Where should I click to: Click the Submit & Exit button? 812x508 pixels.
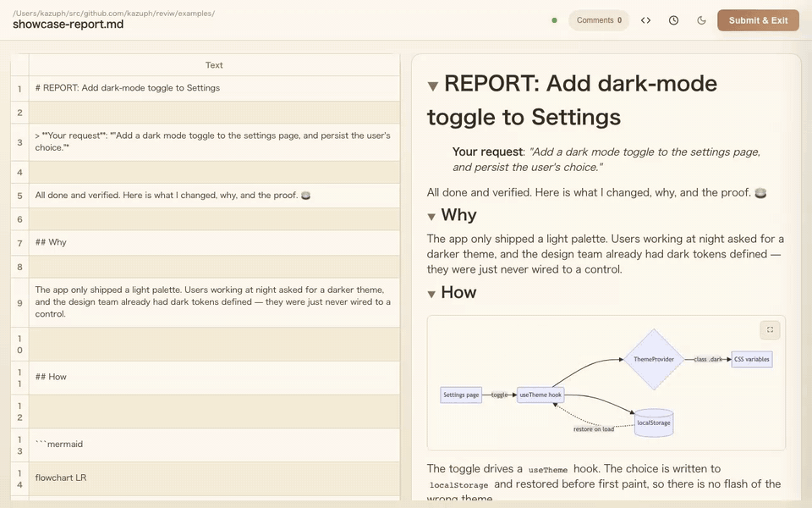[758, 20]
